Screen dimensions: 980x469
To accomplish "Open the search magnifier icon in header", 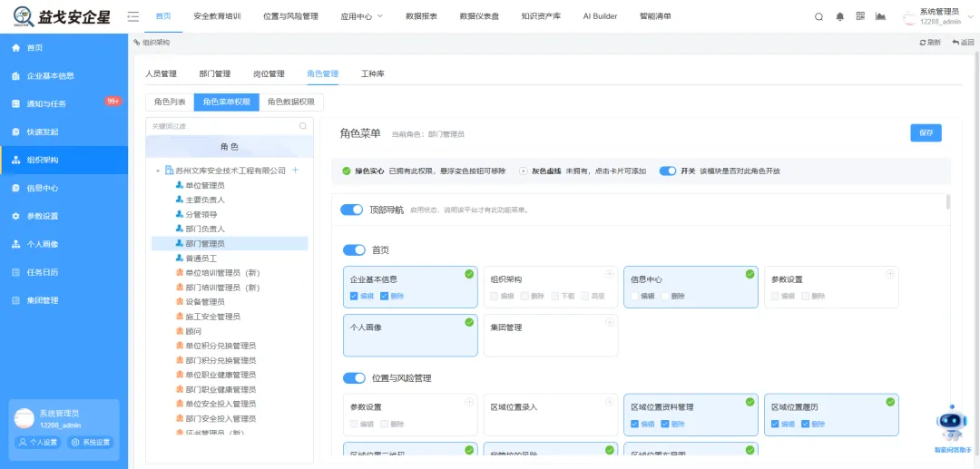I will tap(818, 17).
